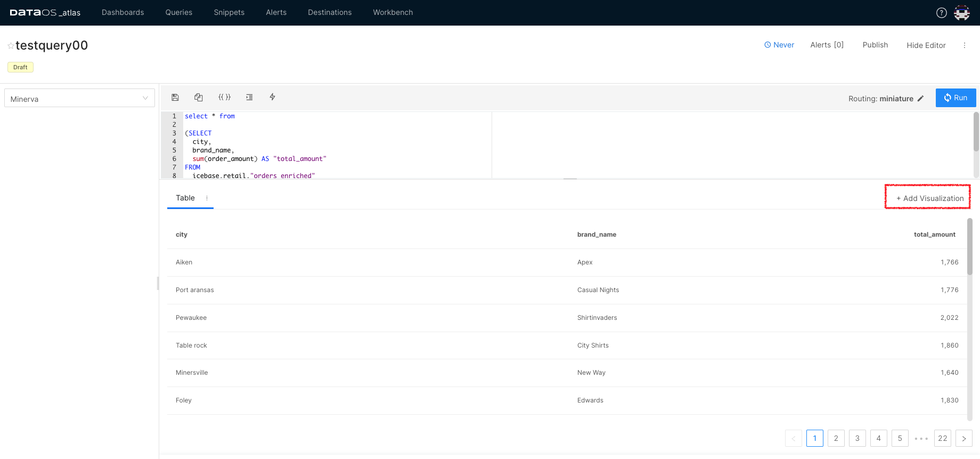Select the Table visualization tab
The height and width of the screenshot is (459, 980).
(x=185, y=198)
